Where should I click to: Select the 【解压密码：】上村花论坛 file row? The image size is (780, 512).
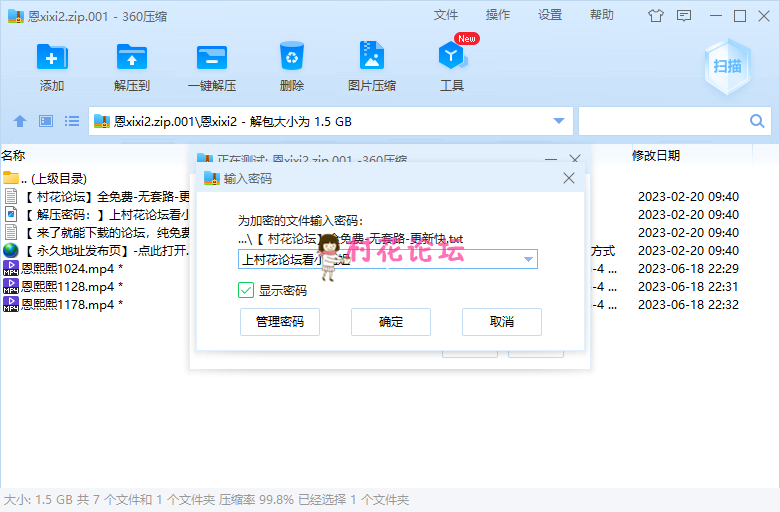[x=97, y=214]
